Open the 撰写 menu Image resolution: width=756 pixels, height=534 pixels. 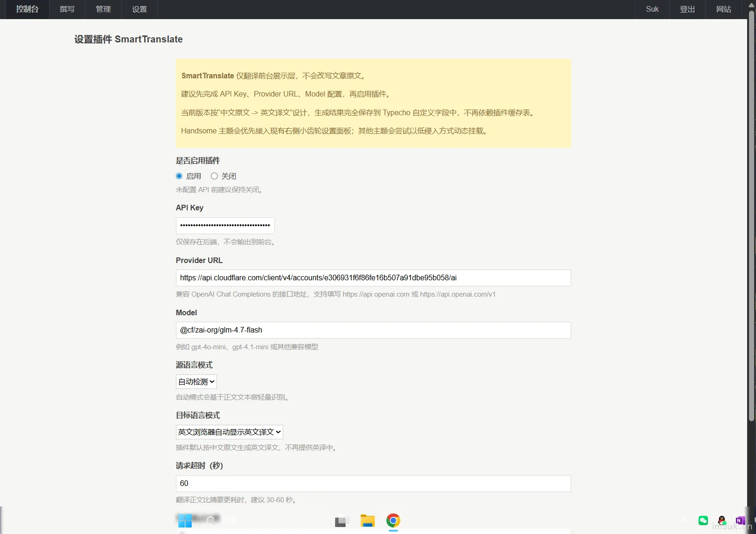pos(67,9)
